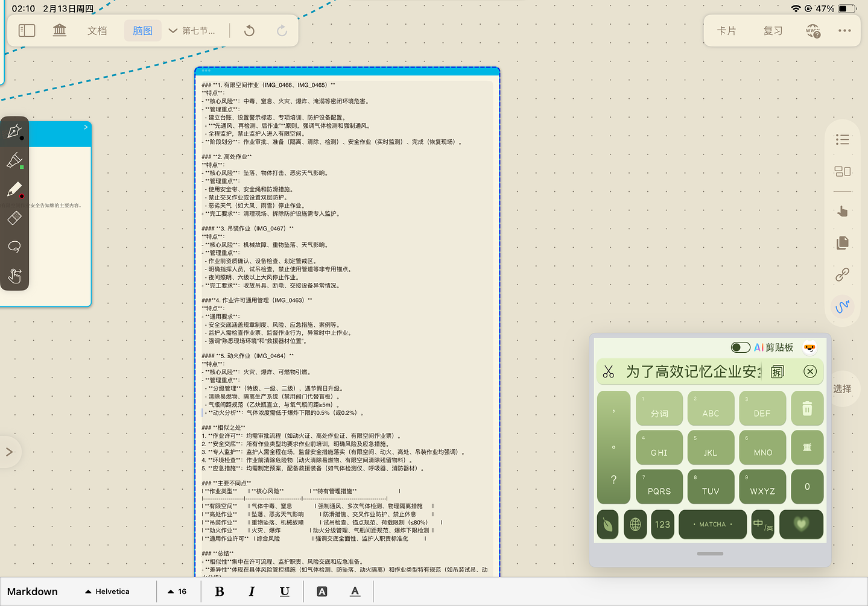
Task: Click the DEF key on keyboard
Action: 762,408
